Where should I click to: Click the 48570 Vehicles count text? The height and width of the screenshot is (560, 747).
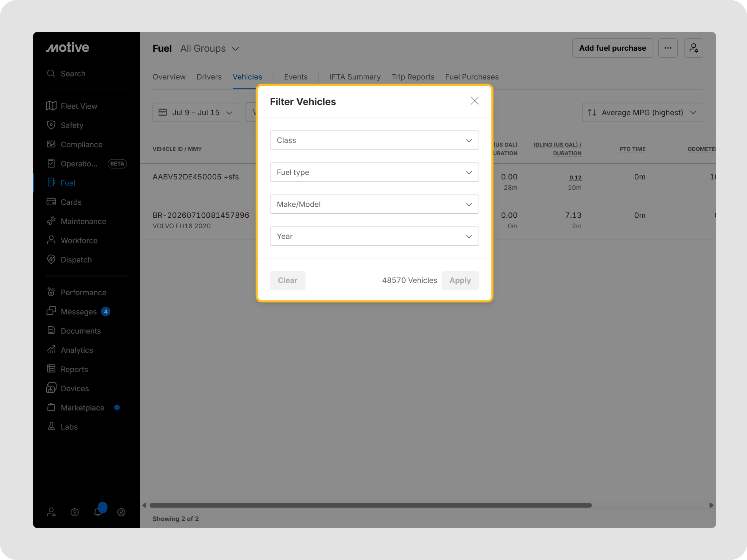(409, 280)
